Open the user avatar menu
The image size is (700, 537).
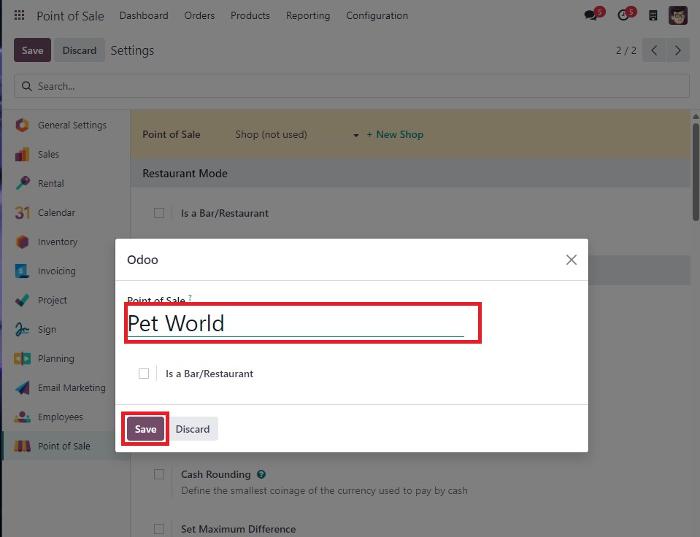678,16
